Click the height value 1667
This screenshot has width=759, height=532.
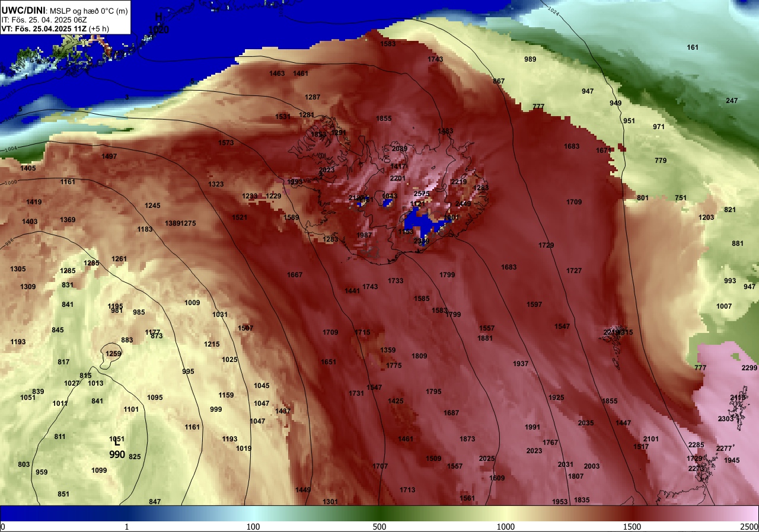coord(295,275)
